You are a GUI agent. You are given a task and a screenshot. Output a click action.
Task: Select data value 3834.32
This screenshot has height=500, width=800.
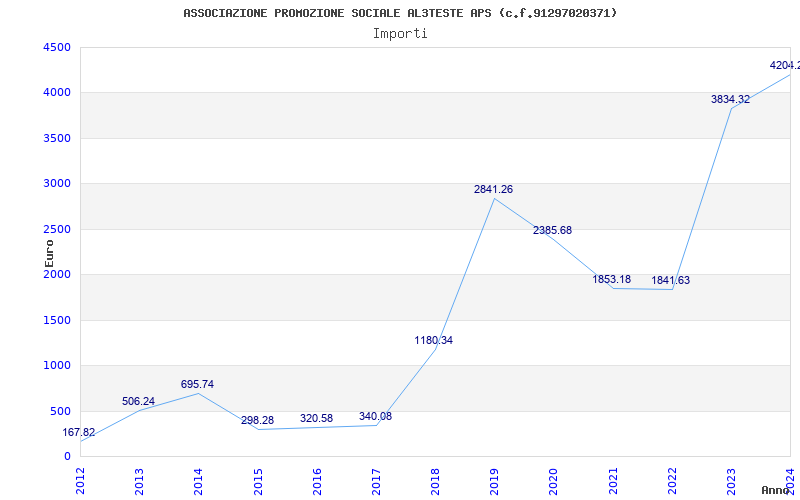(x=731, y=99)
